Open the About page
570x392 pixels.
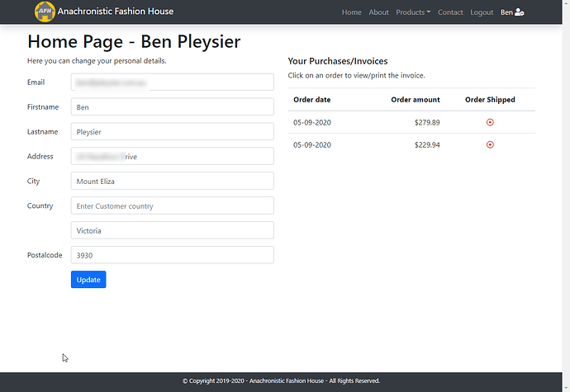coord(379,12)
